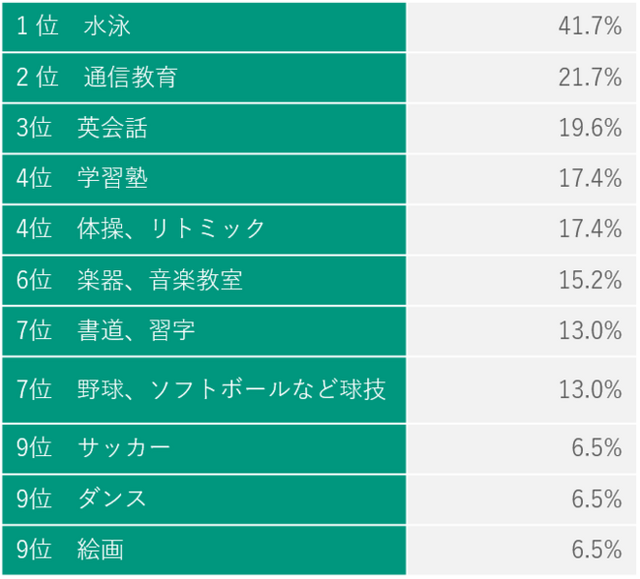The height and width of the screenshot is (579, 640).
Task: Select the 17.4% value beside 学習塾
Action: pyautogui.click(x=590, y=178)
